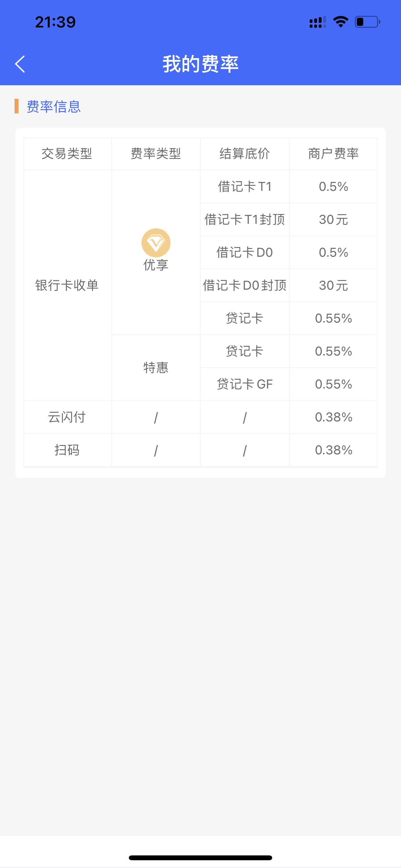Tap the gold 优享 diamond badge icon
The height and width of the screenshot is (868, 401).
pyautogui.click(x=156, y=243)
